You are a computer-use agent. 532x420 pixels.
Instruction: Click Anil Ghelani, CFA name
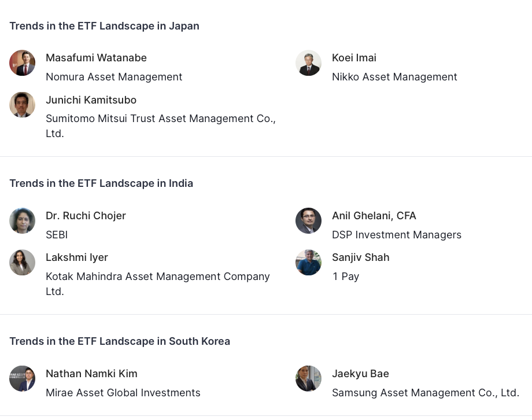point(374,216)
